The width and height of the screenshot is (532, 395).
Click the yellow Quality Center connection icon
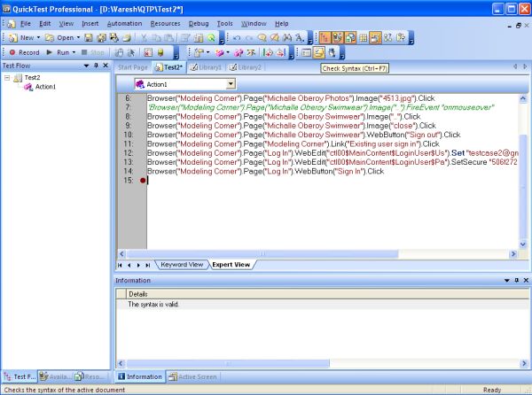[x=160, y=52]
